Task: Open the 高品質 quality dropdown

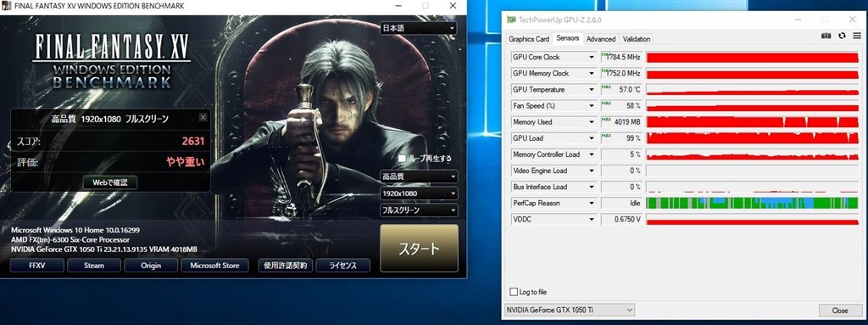Action: 419,177
